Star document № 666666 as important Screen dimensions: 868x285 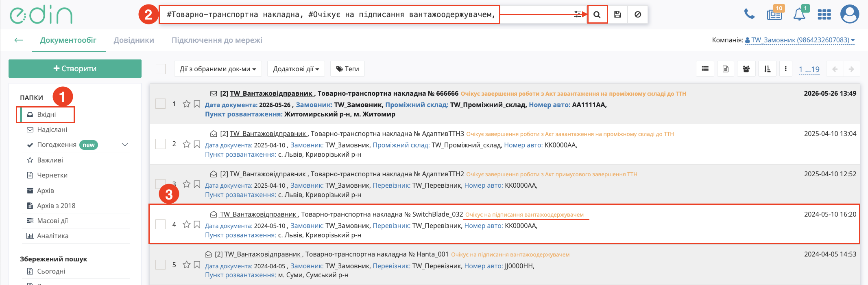187,104
